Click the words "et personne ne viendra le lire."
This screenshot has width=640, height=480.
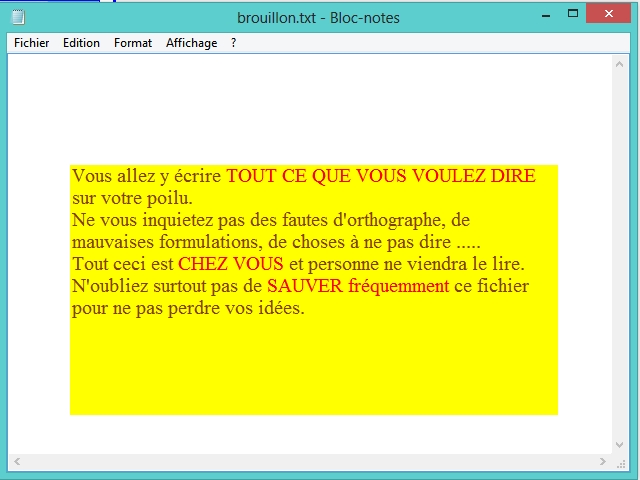coord(407,264)
